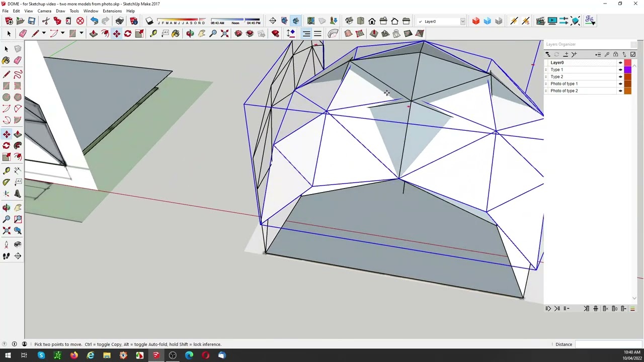Switch to Front view house icon

[372, 21]
